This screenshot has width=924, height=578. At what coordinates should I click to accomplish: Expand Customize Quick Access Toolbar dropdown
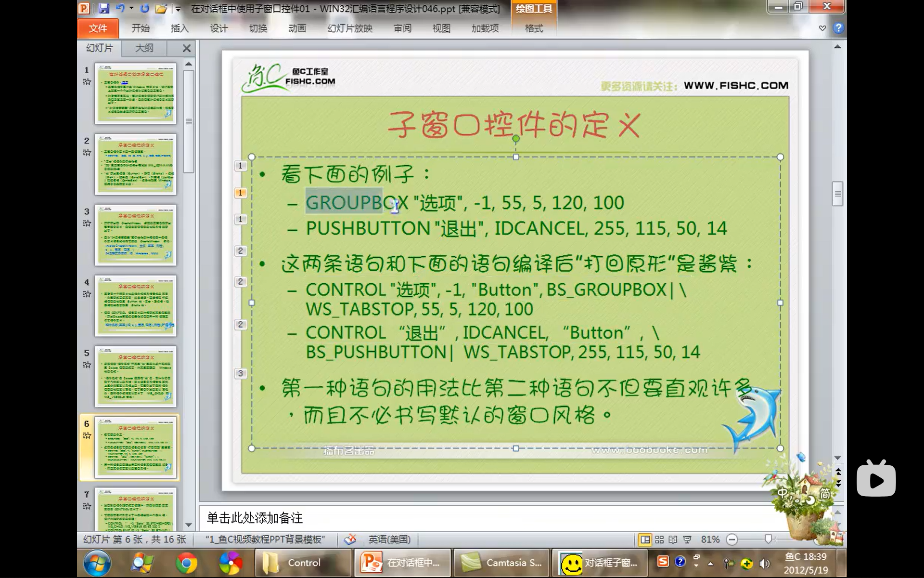point(178,8)
